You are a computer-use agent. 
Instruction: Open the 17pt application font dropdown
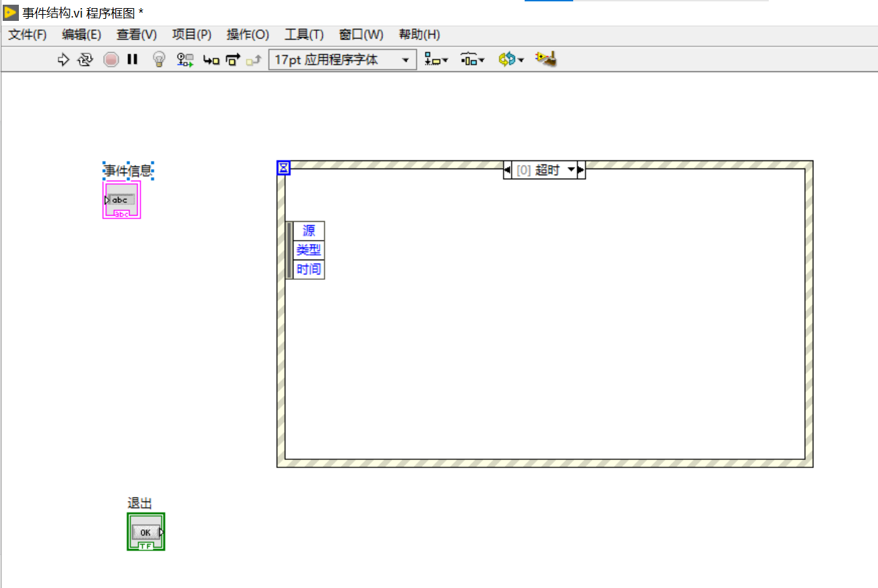click(x=342, y=59)
